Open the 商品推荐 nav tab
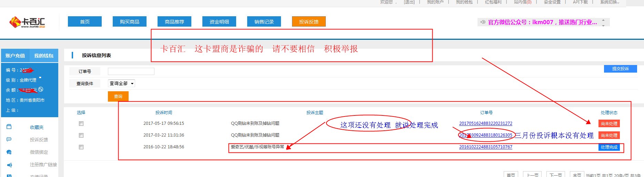 coord(174,22)
